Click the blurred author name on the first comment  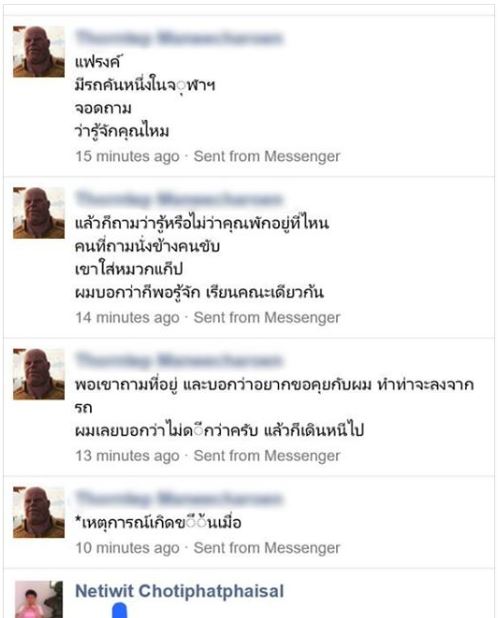(179, 38)
